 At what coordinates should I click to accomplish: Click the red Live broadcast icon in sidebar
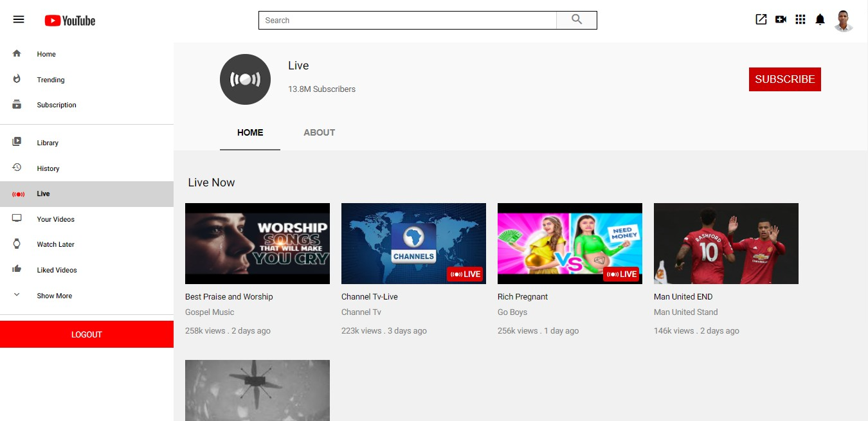19,193
